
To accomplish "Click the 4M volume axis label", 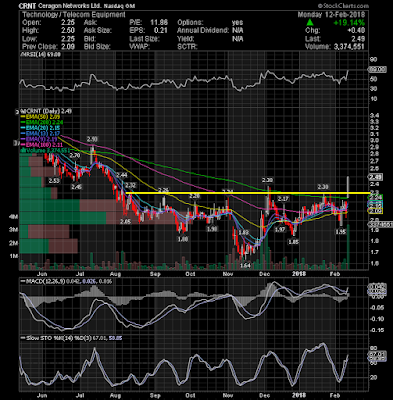I will 14,217.
